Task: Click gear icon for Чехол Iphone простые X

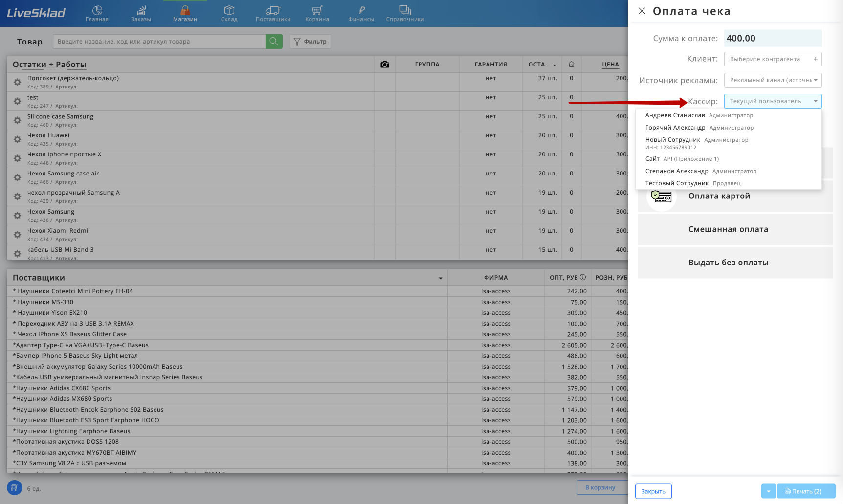Action: [17, 158]
